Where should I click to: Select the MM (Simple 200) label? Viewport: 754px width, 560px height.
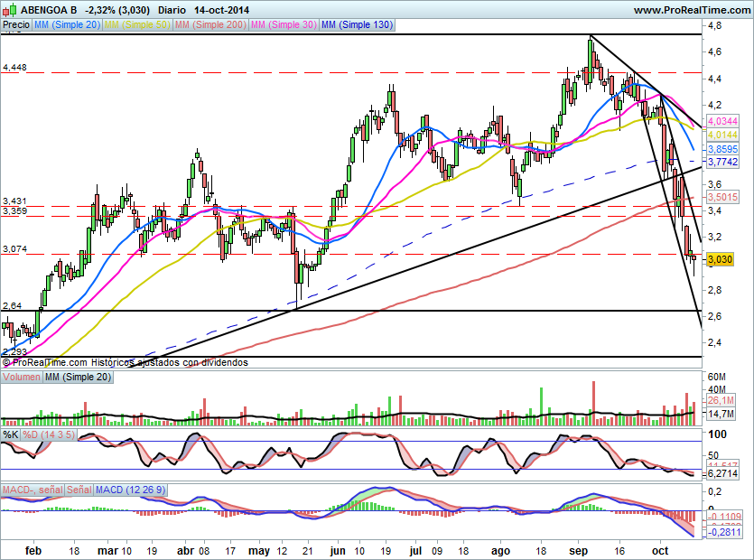click(x=210, y=25)
